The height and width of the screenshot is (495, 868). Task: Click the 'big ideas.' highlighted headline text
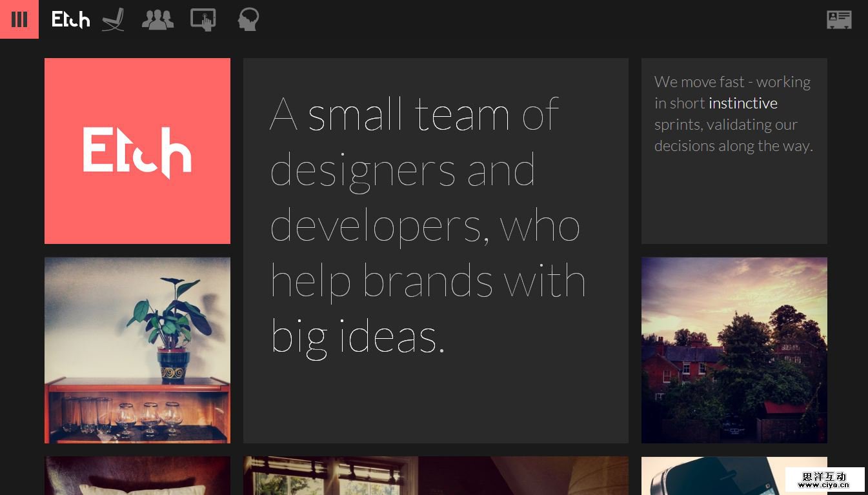(x=358, y=337)
